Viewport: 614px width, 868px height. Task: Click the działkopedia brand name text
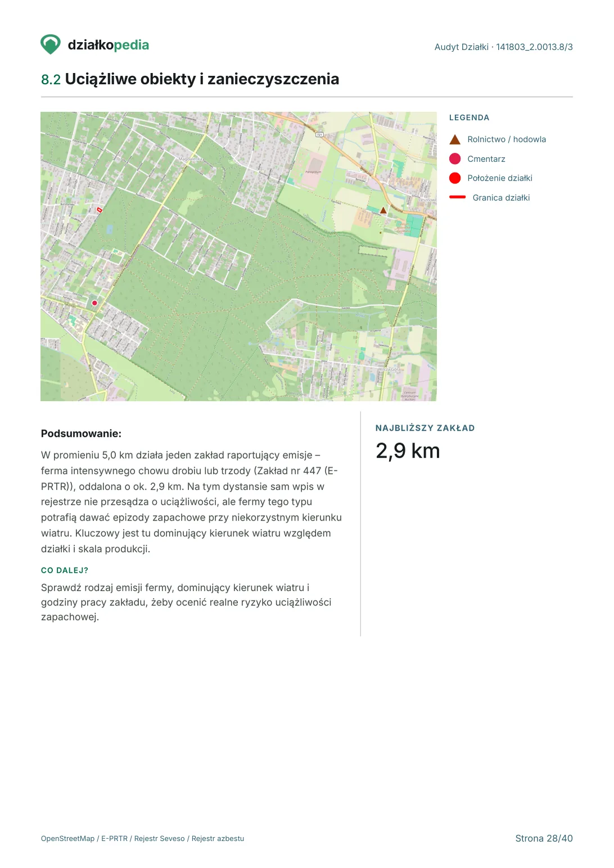pyautogui.click(x=109, y=45)
